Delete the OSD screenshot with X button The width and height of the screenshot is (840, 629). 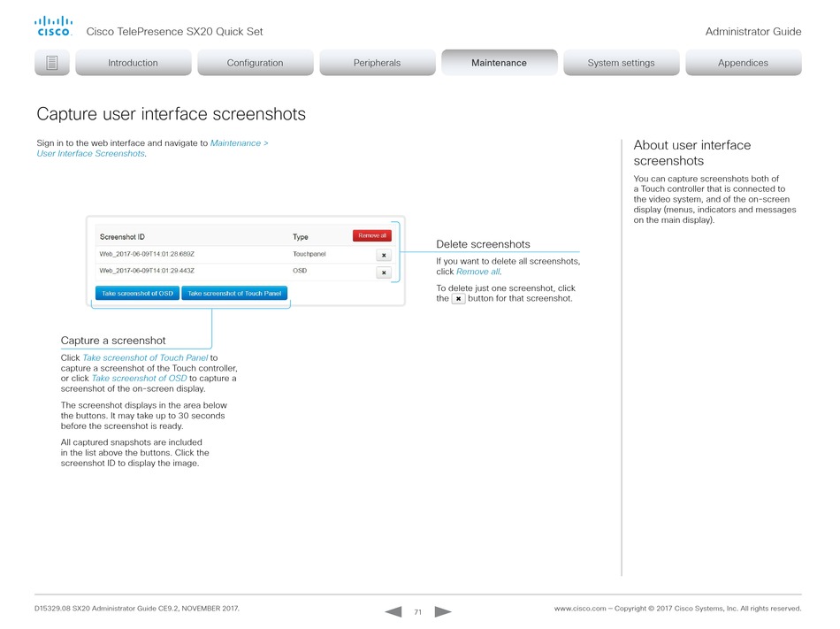384,272
